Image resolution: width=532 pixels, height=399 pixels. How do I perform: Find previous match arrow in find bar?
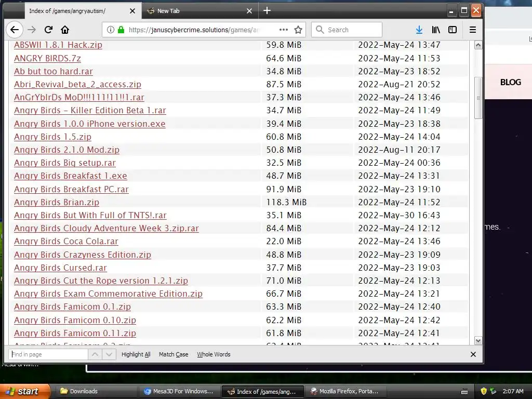click(x=95, y=354)
